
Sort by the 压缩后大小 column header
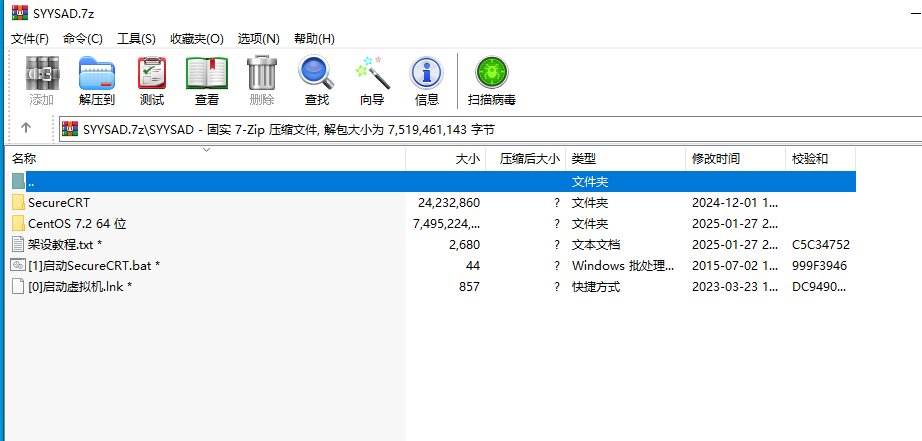526,159
